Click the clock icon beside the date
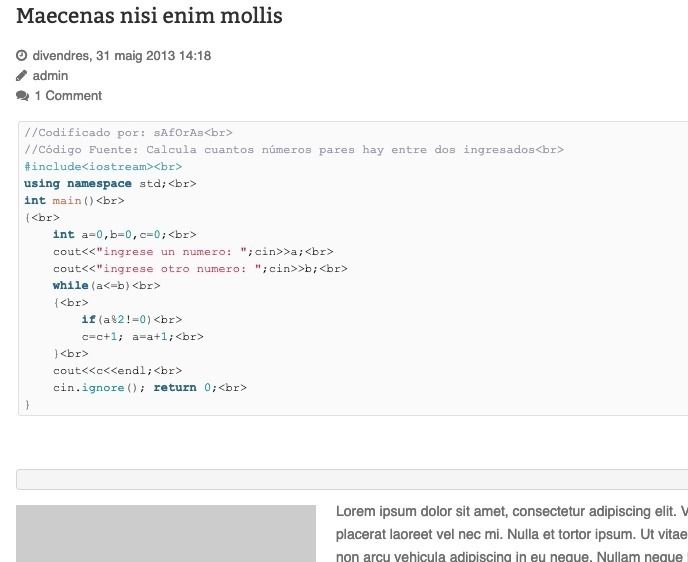 click(22, 55)
